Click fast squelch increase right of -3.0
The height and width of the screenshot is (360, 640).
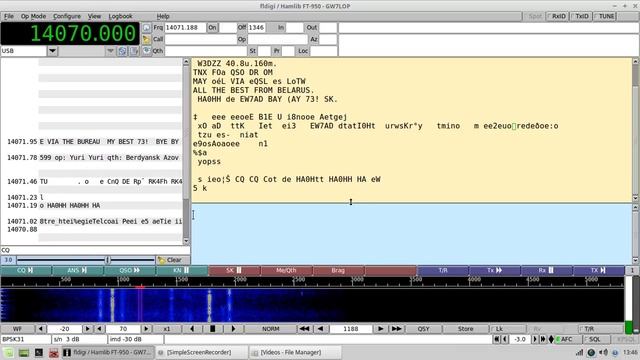[x=543, y=339]
